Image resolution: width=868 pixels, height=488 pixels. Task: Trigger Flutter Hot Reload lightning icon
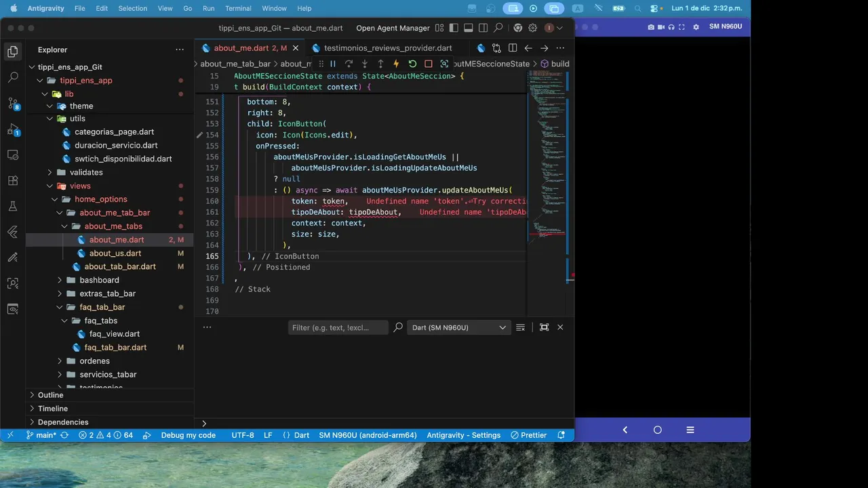tap(396, 64)
